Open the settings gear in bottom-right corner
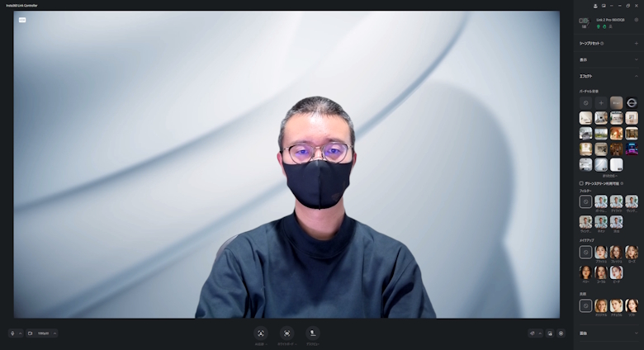The height and width of the screenshot is (350, 644). tap(561, 333)
